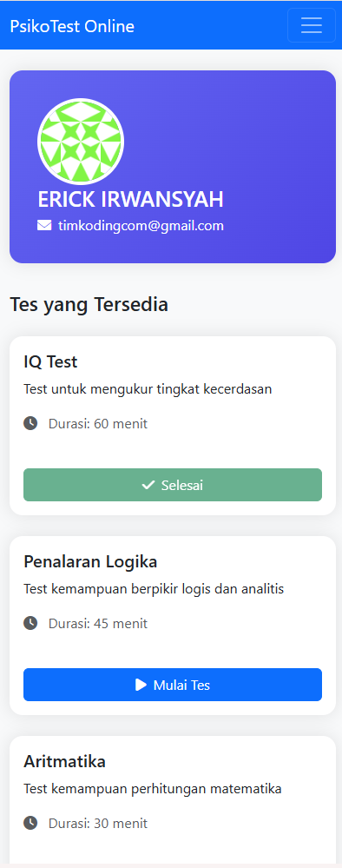This screenshot has height=868, width=342.
Task: Click the Durasi: 60 menit label
Action: pos(98,424)
